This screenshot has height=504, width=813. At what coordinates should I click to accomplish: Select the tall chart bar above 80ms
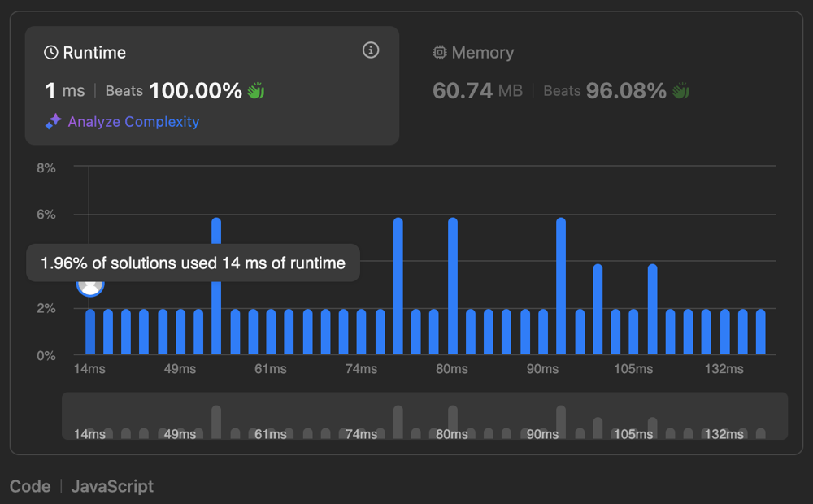[x=453, y=286]
